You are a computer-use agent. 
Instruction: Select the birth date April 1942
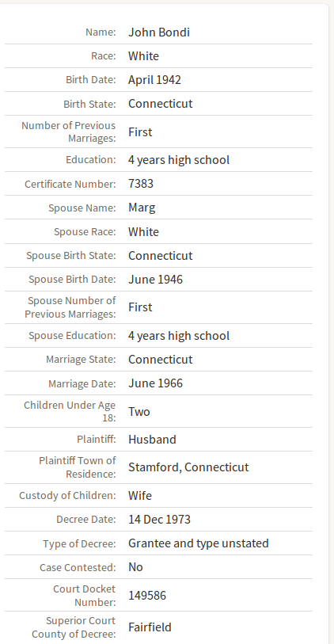(x=154, y=80)
